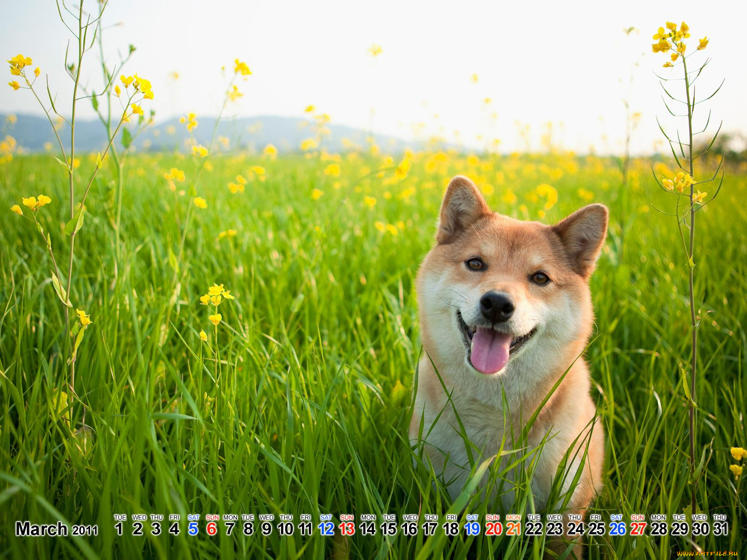Pick the red date 13
Image resolution: width=747 pixels, height=560 pixels.
[x=346, y=529]
